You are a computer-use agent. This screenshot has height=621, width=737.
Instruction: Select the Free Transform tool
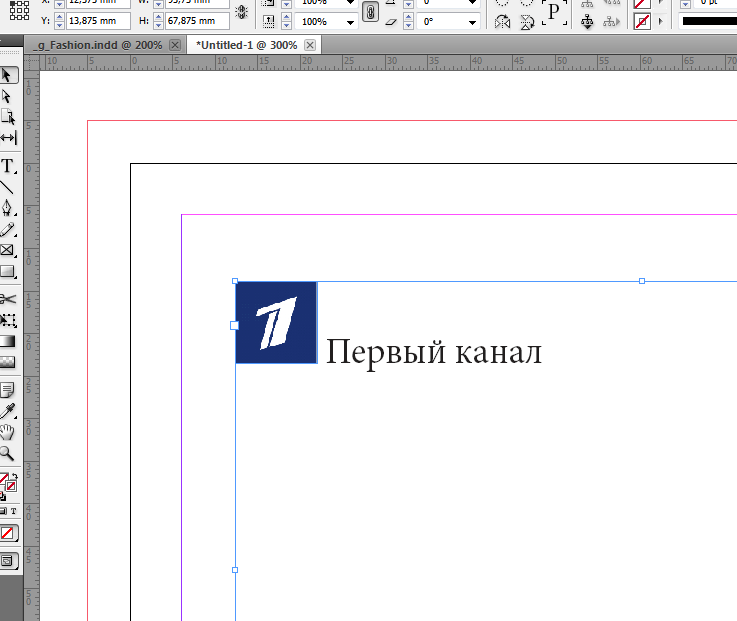click(8, 321)
